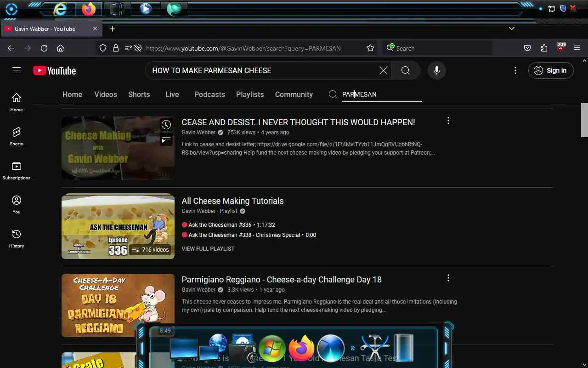Switch to Firefox in top taskbar
Image resolution: width=588 pixels, height=368 pixels.
[89, 9]
